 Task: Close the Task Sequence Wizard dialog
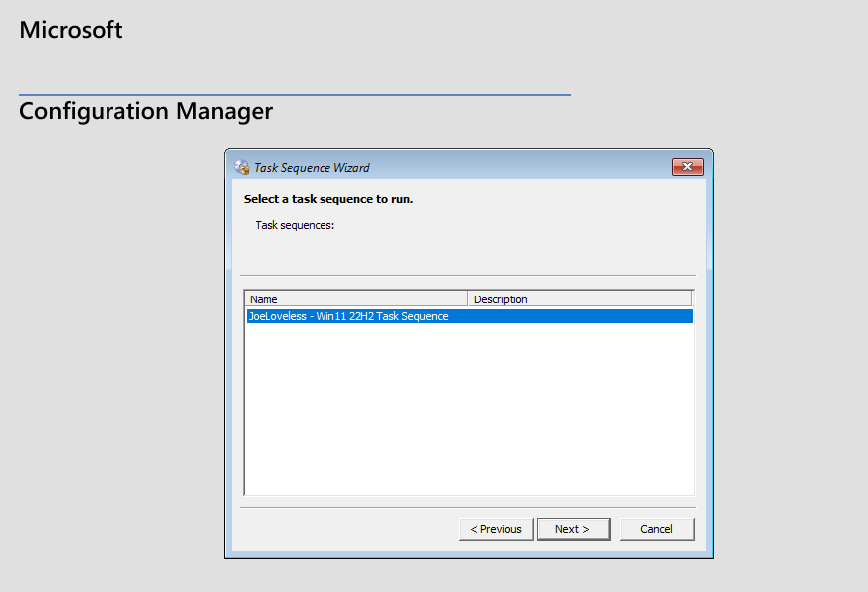688,167
